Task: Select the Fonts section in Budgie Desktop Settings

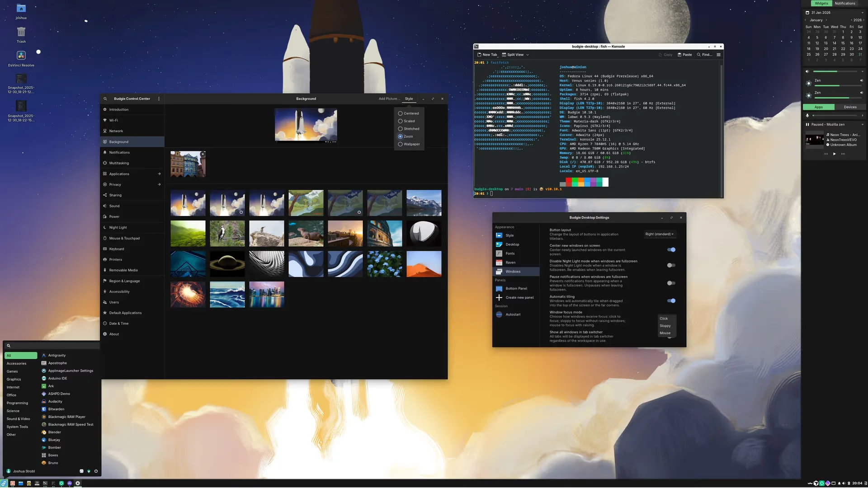Action: coord(510,253)
